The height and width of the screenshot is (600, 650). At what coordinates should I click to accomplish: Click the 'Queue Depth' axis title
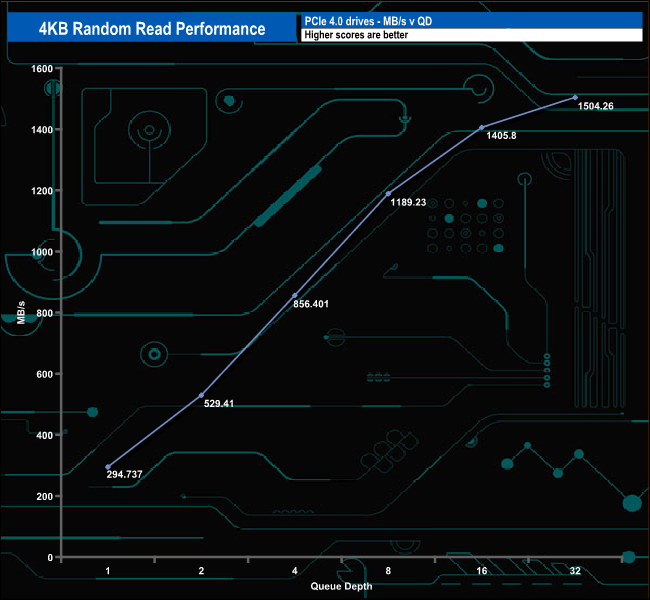pos(341,586)
